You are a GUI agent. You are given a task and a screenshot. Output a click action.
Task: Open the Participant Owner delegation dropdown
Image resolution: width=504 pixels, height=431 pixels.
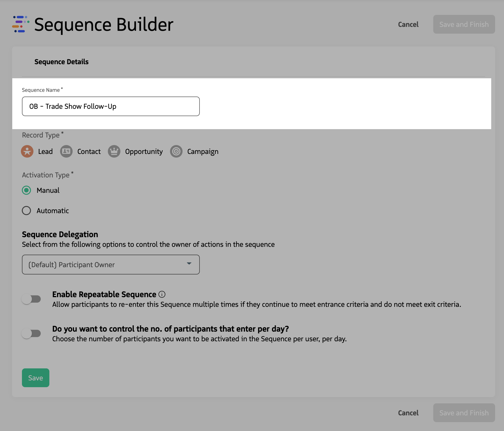(111, 264)
